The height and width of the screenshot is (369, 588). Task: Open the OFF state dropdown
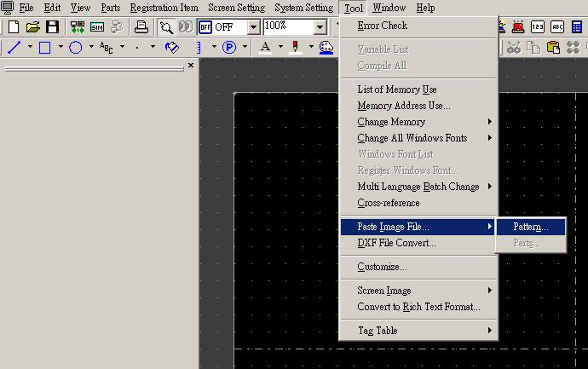click(x=252, y=27)
